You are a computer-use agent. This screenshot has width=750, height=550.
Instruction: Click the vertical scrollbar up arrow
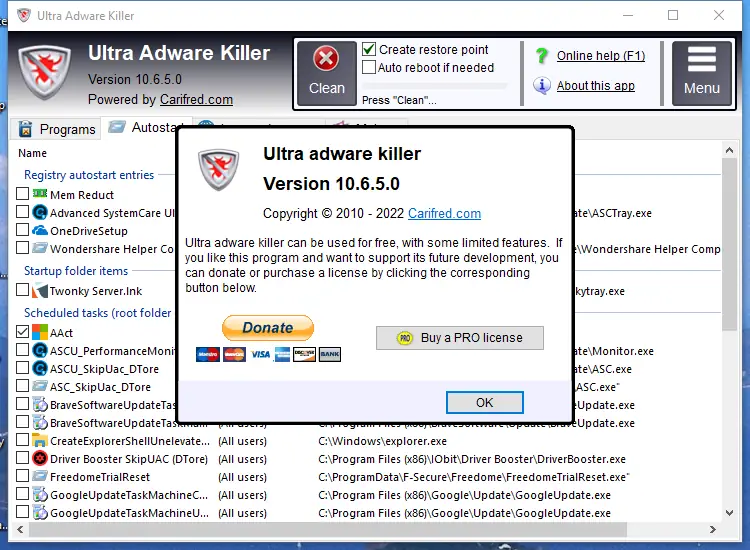[729, 150]
